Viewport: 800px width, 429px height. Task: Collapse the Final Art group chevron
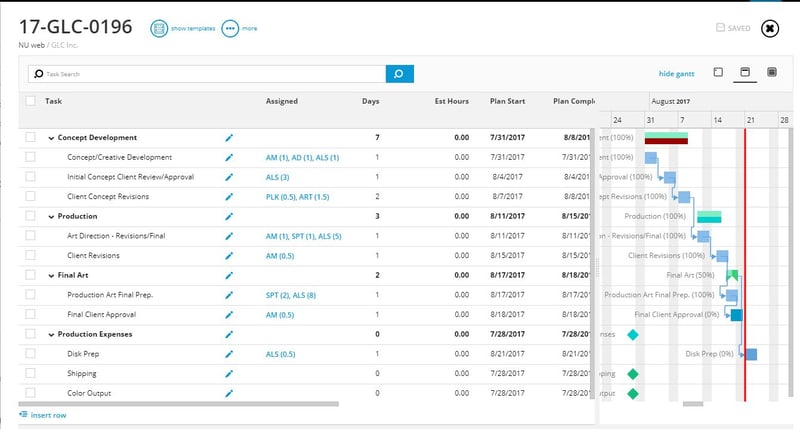tap(51, 276)
